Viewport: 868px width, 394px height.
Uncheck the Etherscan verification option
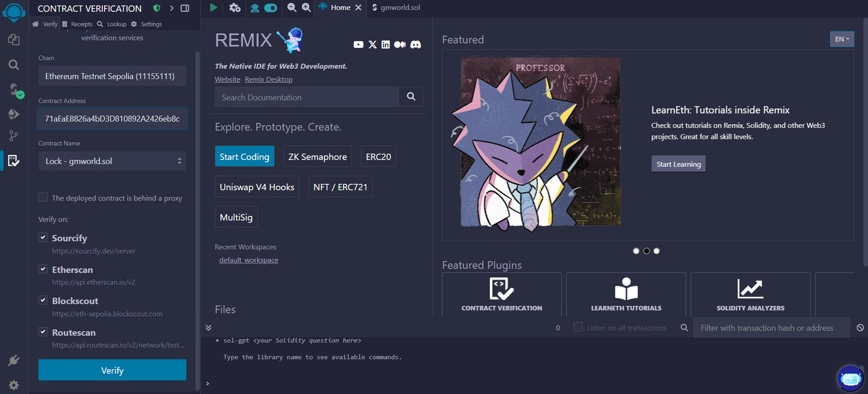pyautogui.click(x=42, y=269)
